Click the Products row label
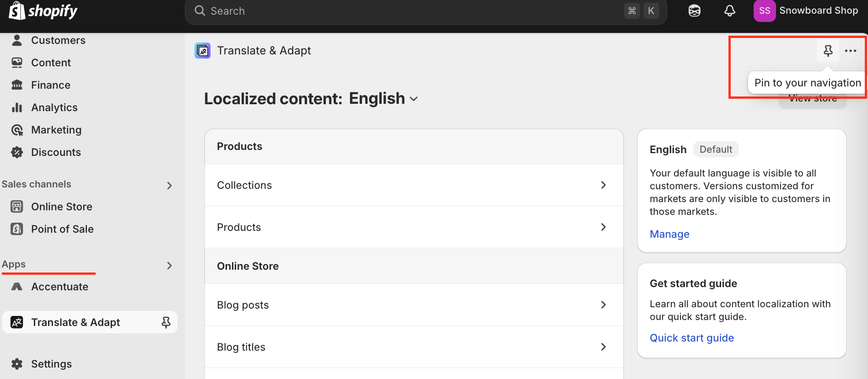The image size is (868, 379). 239,227
